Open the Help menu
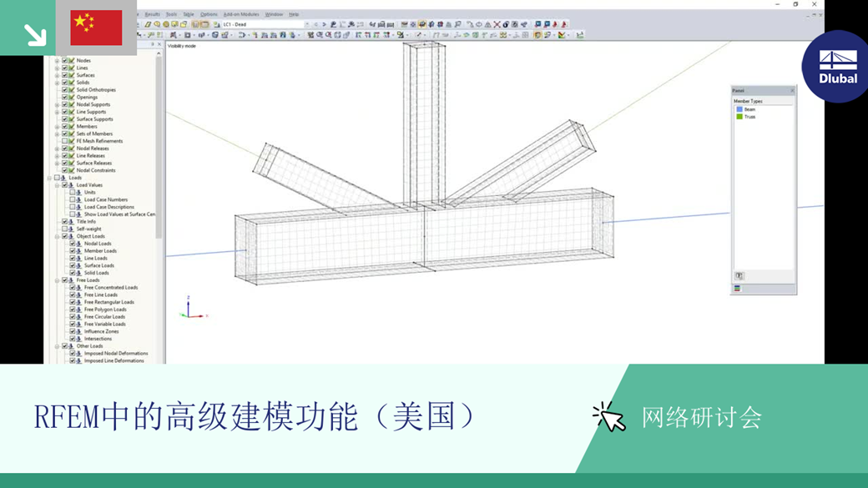This screenshot has width=868, height=488. (x=294, y=14)
